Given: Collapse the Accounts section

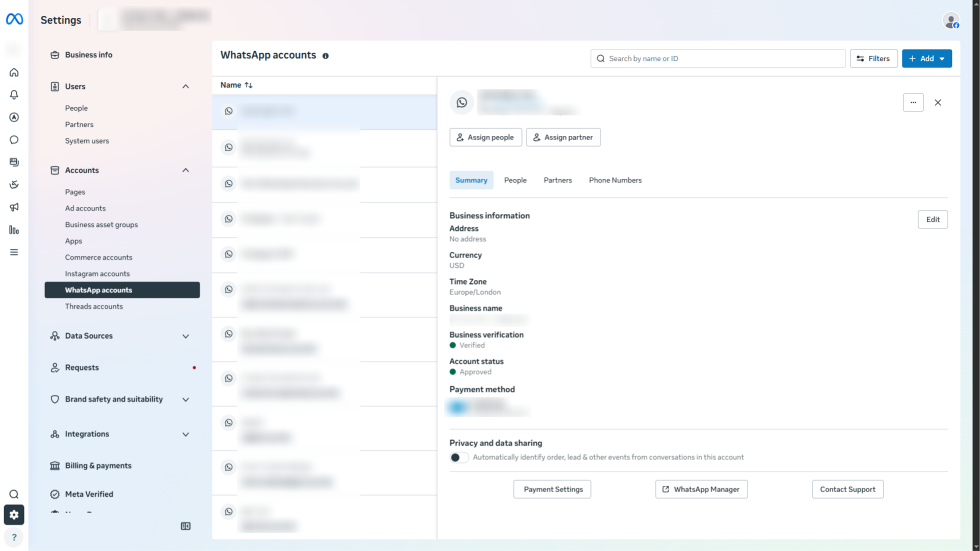Looking at the screenshot, I should click(186, 170).
